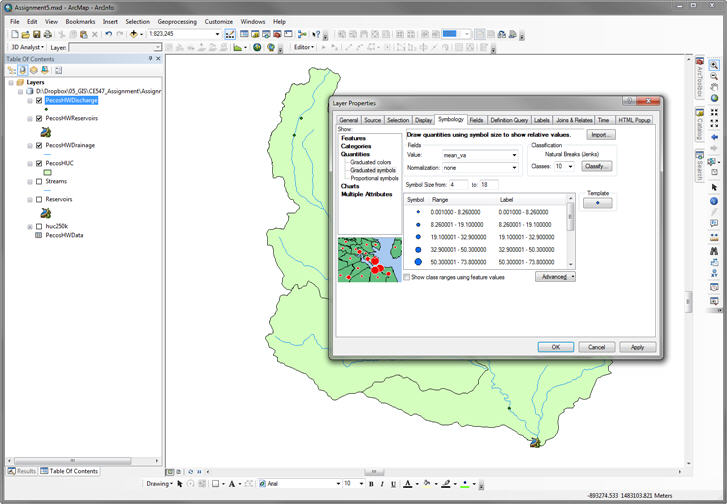Click the Template symbol button
This screenshot has height=504, width=727.
(598, 203)
